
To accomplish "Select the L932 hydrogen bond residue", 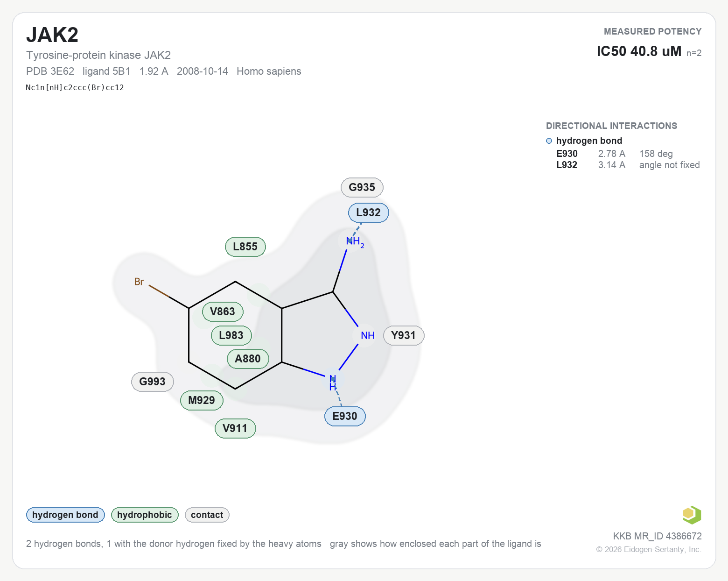I will coord(369,213).
